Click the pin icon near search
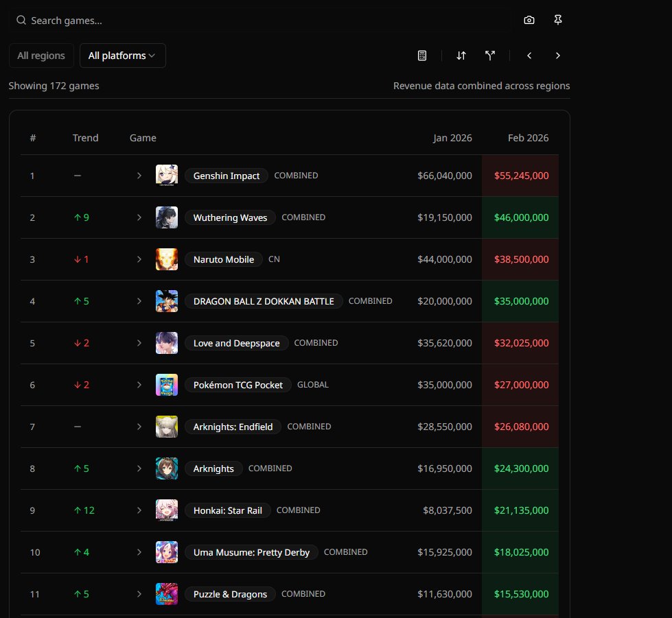Viewport: 672px width, 618px height. [557, 20]
